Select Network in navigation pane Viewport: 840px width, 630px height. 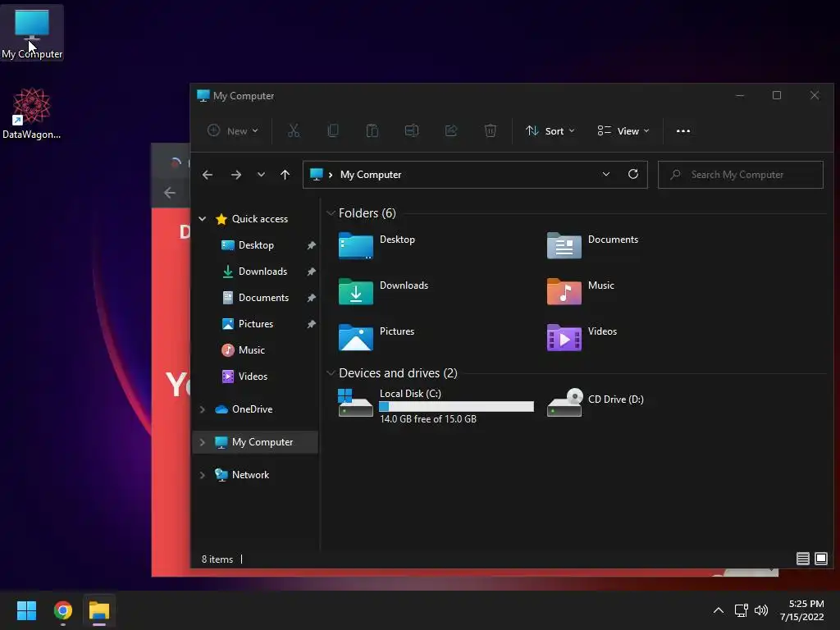pos(250,475)
